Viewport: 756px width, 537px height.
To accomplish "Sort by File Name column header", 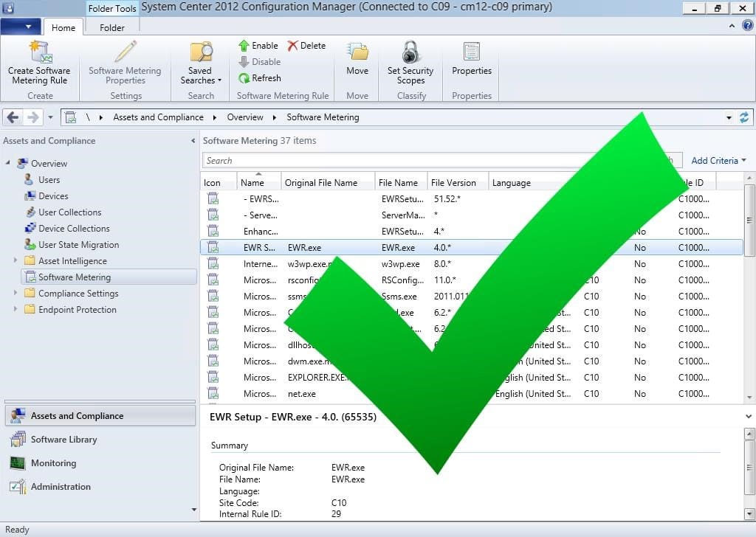I will [401, 182].
